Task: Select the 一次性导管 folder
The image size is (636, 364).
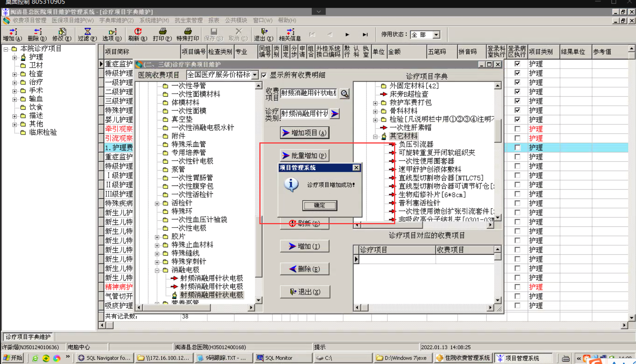Action: 189,86
